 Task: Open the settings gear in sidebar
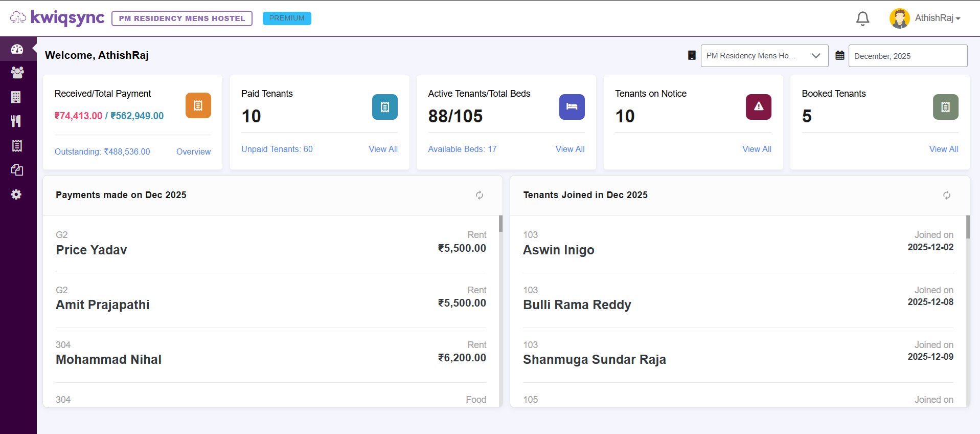(x=16, y=194)
